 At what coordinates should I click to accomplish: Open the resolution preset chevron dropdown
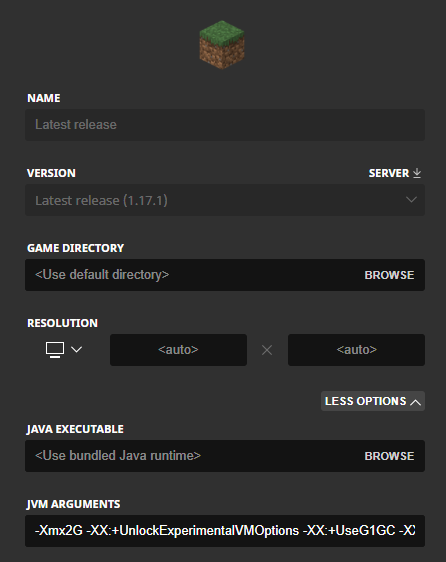pos(76,349)
